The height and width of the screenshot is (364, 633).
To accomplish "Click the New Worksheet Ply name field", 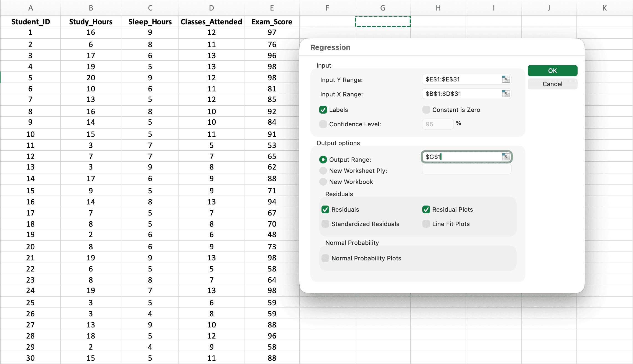I will (x=466, y=170).
